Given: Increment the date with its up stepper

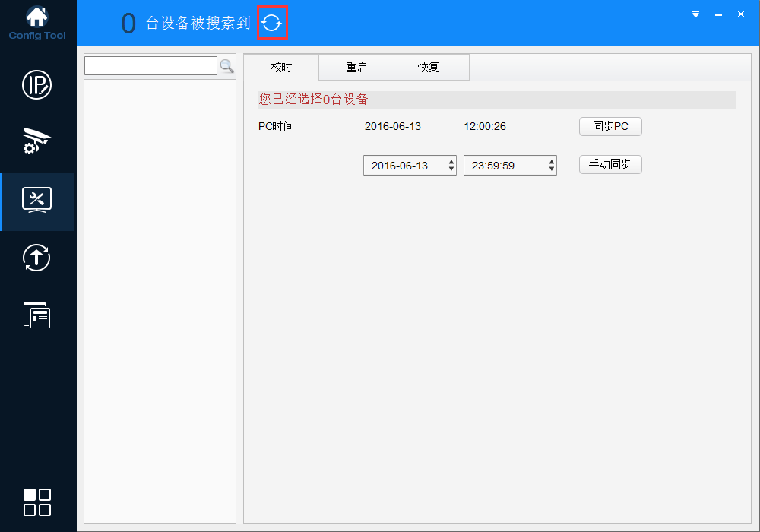Looking at the screenshot, I should [x=450, y=161].
